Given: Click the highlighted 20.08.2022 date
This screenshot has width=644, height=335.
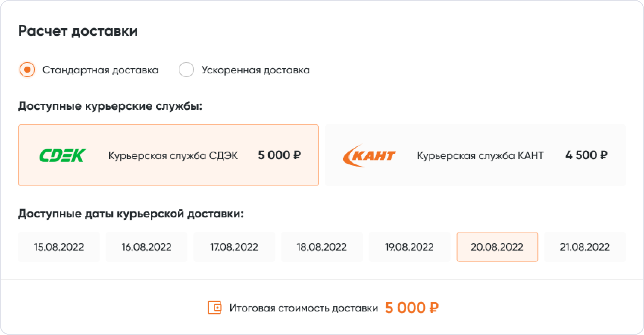Looking at the screenshot, I should coord(497,247).
